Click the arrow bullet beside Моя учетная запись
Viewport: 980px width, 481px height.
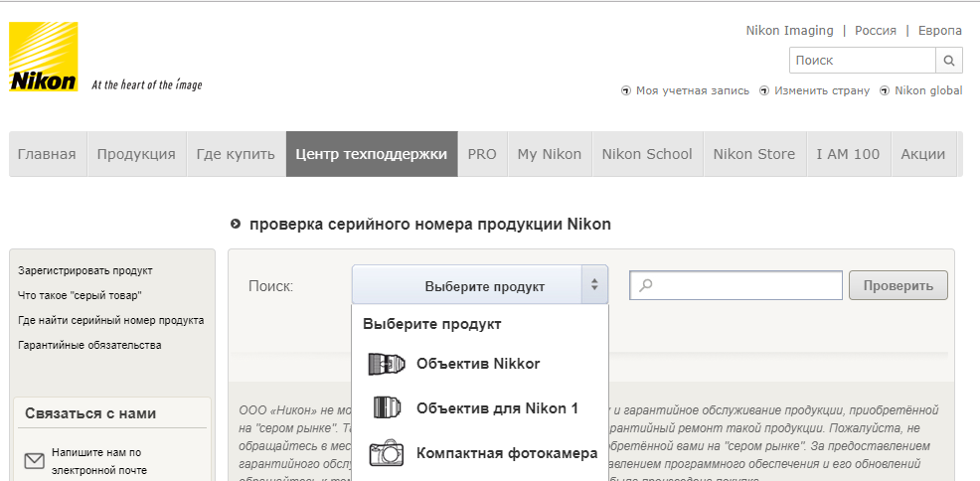625,91
